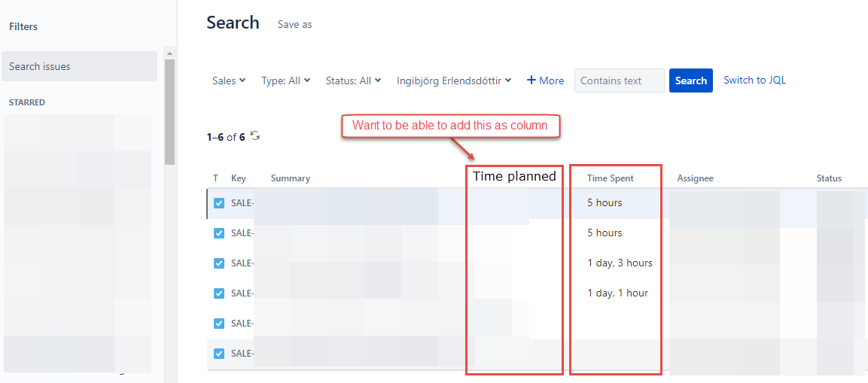Toggle checkbox for the "1 day, 1 hour" row
The height and width of the screenshot is (383, 868).
[219, 293]
